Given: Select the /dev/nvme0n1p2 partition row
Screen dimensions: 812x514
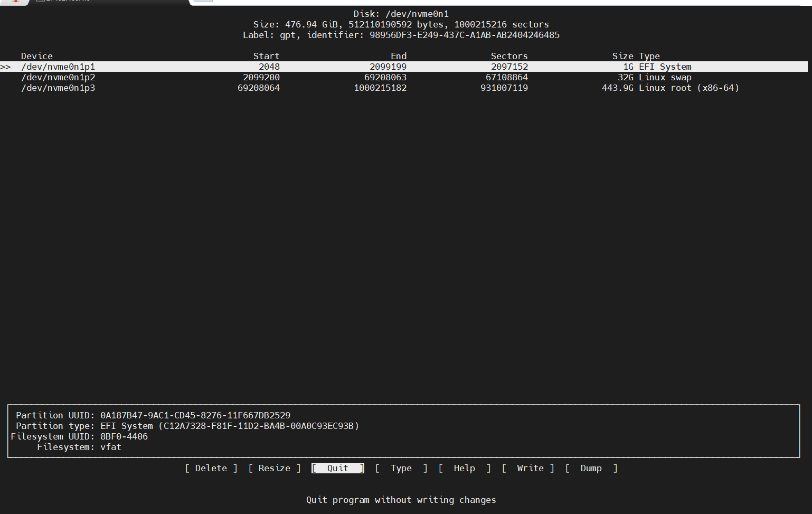Looking at the screenshot, I should coord(404,77).
